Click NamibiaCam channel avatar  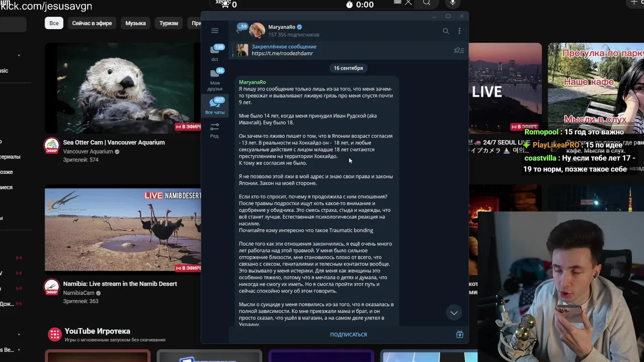point(52,287)
